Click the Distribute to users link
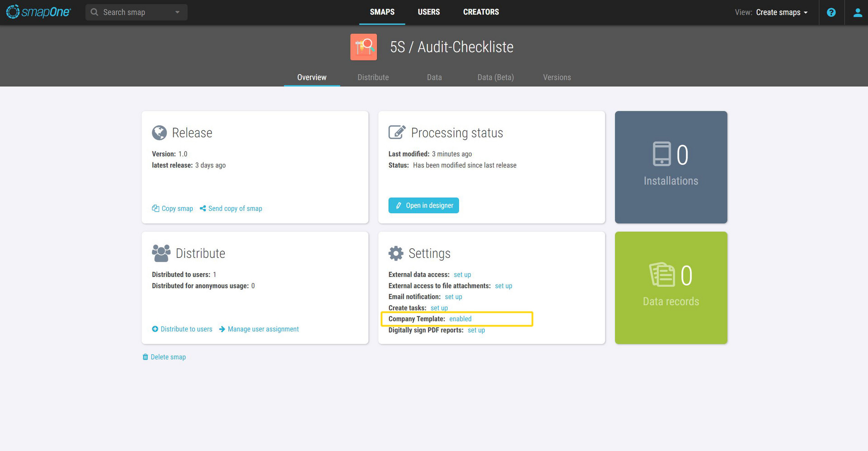Viewport: 868px width, 451px height. [x=186, y=329]
